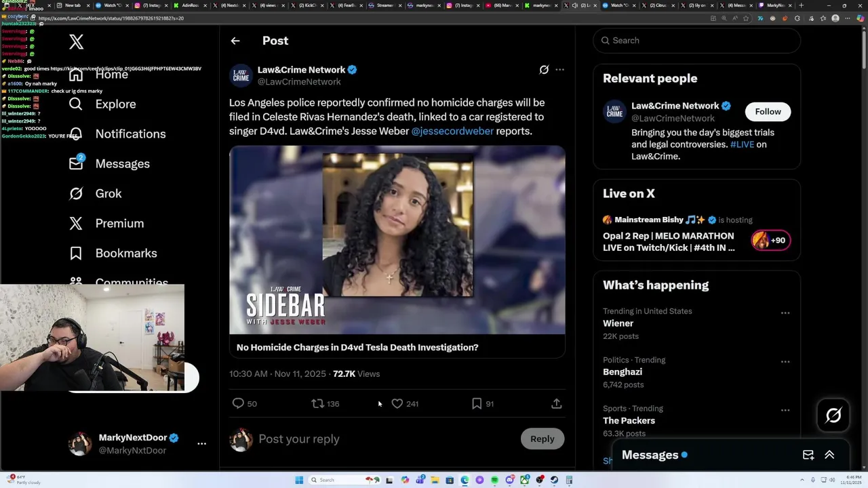
Task: Open Calculator from the taskbar
Action: pos(569,480)
